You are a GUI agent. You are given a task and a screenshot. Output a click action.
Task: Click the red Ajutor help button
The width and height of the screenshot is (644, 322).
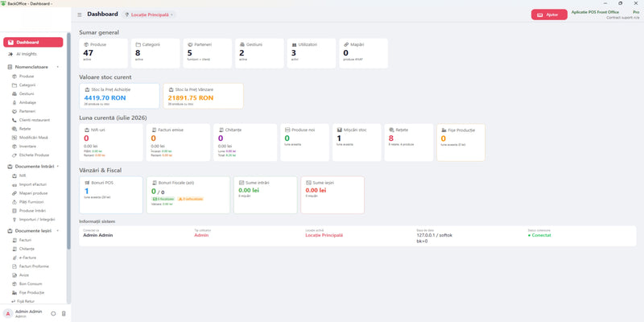549,14
